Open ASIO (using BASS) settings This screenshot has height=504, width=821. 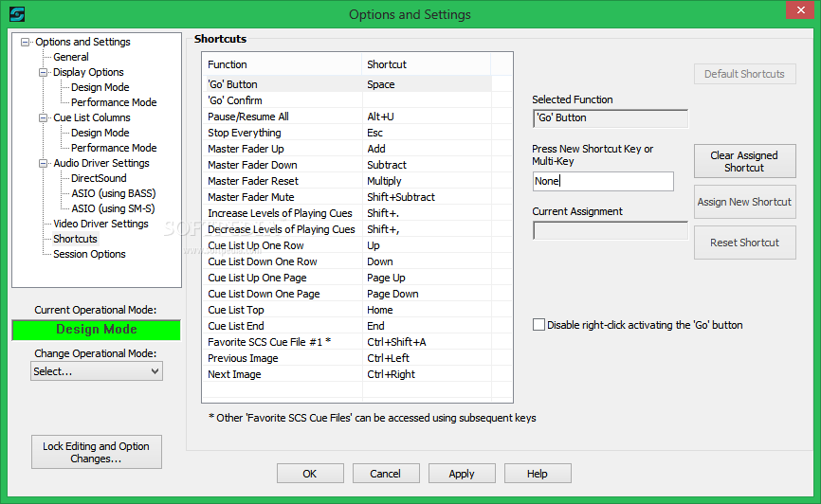(x=113, y=193)
